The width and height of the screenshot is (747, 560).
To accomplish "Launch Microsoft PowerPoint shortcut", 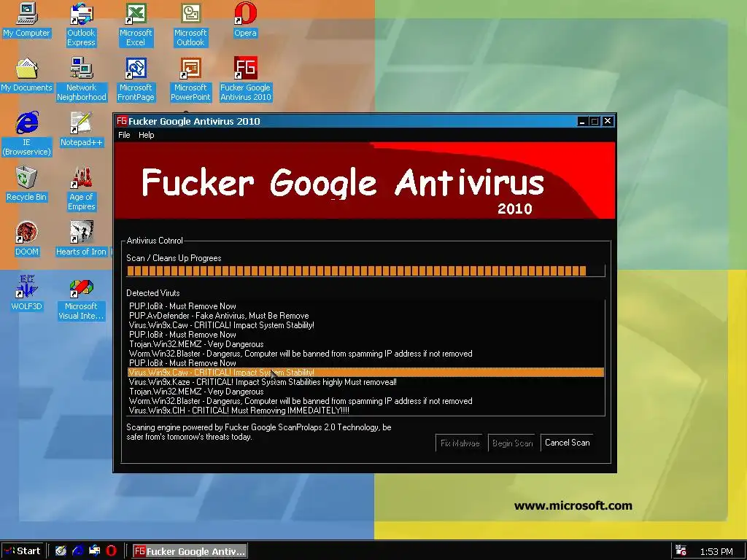I will pos(190,79).
